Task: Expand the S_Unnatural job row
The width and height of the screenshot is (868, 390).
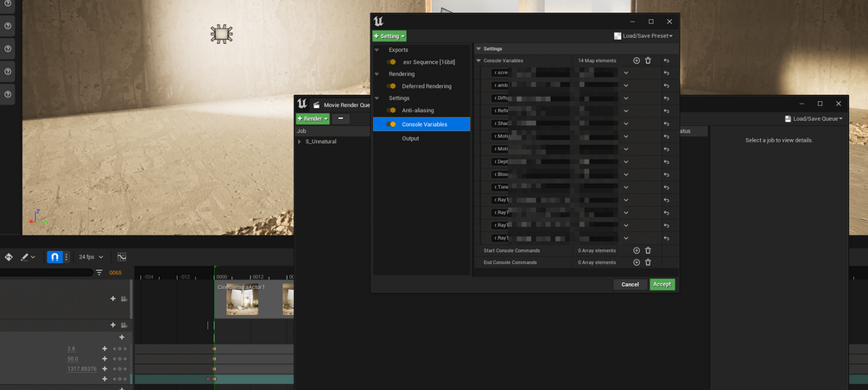Action: click(300, 142)
